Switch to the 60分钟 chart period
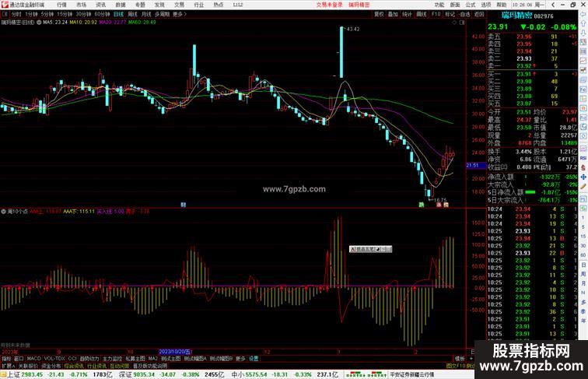588x379 pixels. tap(102, 14)
